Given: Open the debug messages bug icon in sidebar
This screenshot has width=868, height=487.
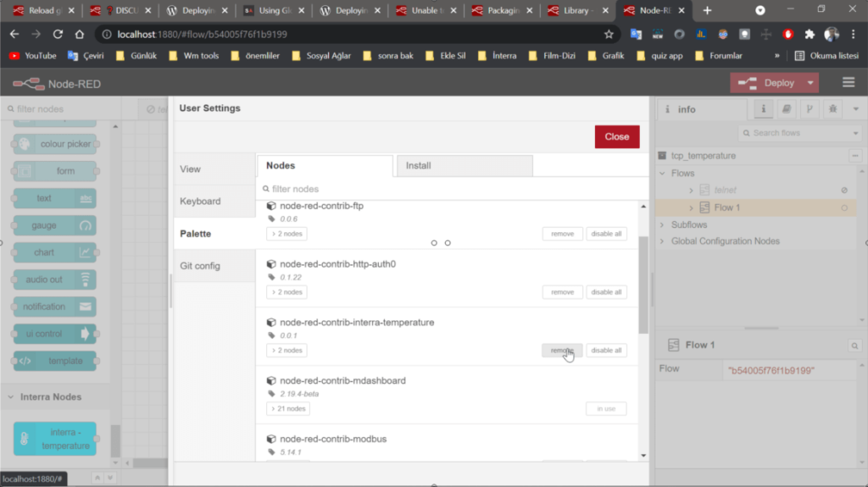Looking at the screenshot, I should pyautogui.click(x=832, y=109).
